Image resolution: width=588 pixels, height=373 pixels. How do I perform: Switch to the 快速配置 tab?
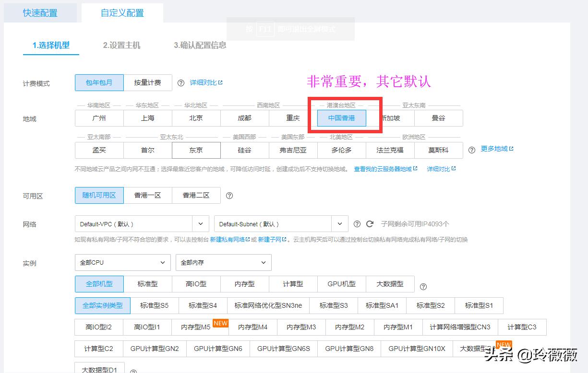pyautogui.click(x=40, y=13)
